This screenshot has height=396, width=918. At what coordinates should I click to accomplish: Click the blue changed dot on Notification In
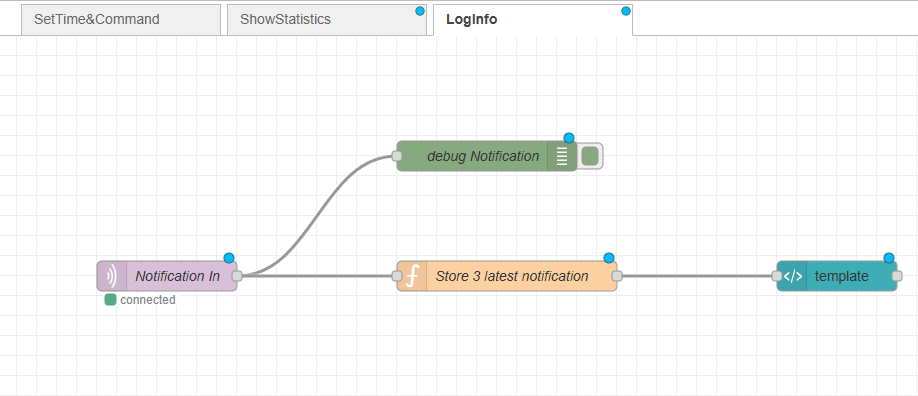tap(229, 258)
